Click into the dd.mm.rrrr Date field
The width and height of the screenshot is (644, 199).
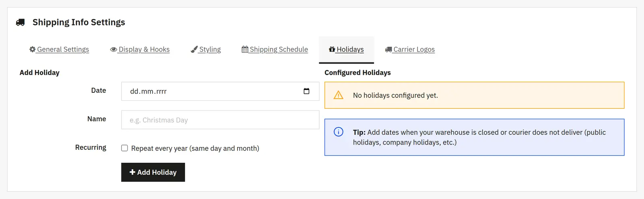pos(220,91)
